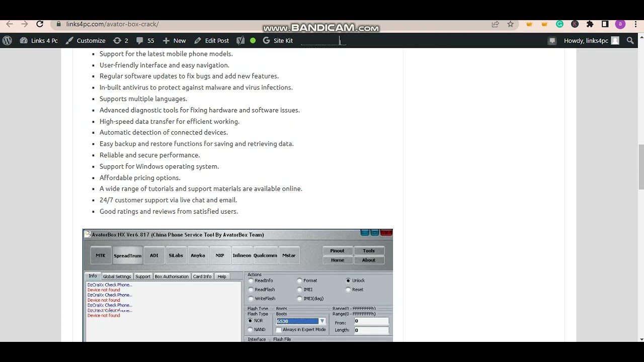Select the NXP chip button
This screenshot has width=644, height=362.
[220, 255]
